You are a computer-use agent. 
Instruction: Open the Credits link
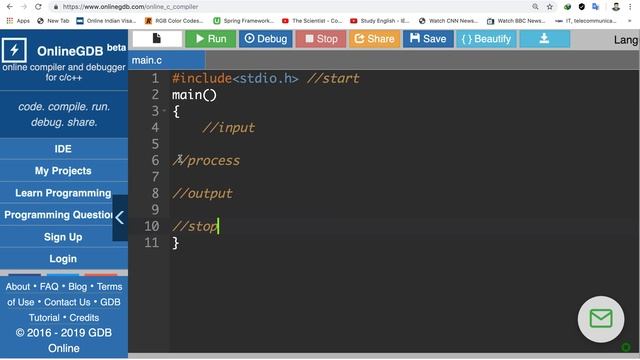(x=84, y=318)
